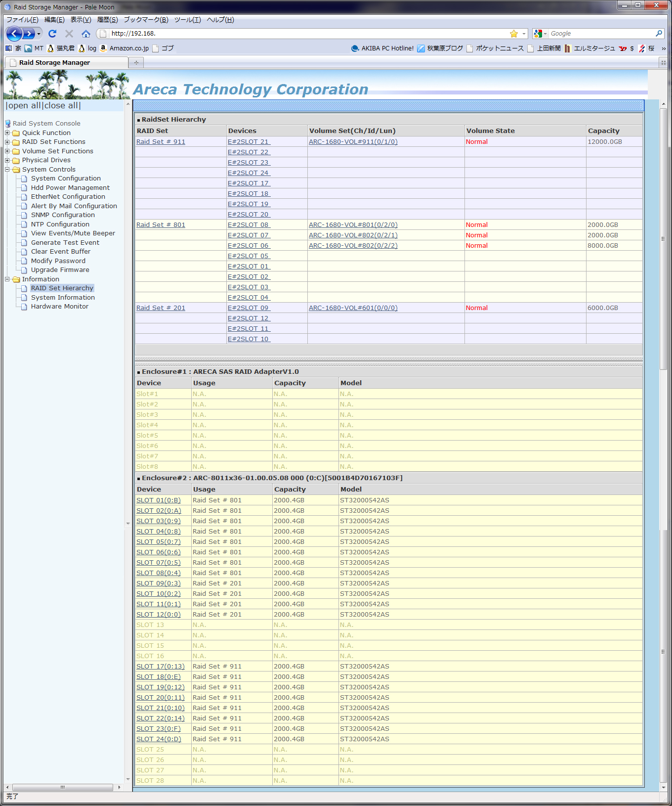Click the Raid Set # 911 link

161,142
